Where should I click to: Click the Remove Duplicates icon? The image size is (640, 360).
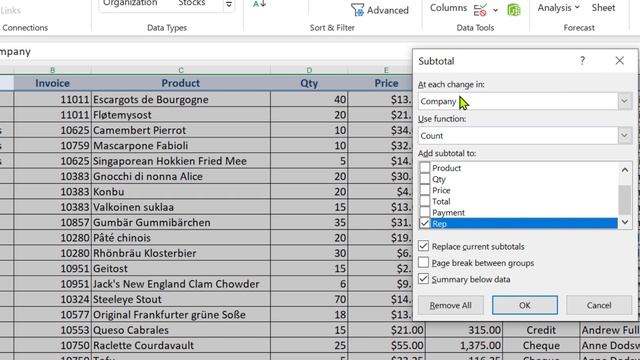point(480,9)
